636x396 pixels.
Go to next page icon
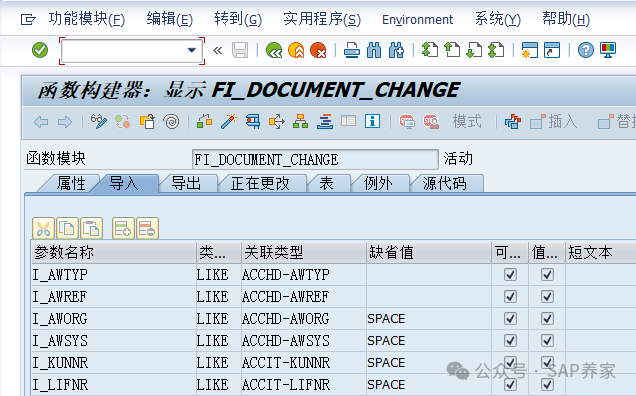click(x=474, y=50)
